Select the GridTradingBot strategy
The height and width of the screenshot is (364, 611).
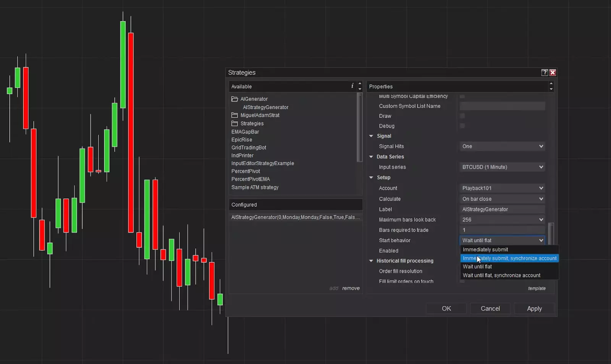point(249,148)
